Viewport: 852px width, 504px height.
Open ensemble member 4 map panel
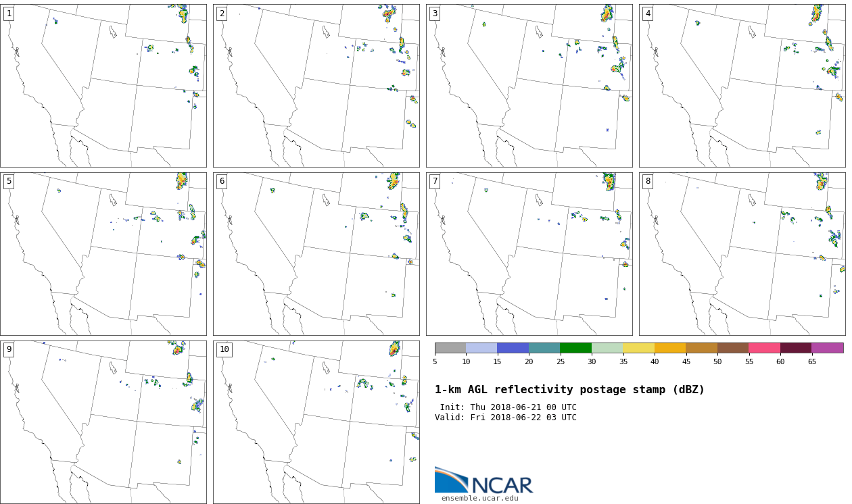coord(742,86)
